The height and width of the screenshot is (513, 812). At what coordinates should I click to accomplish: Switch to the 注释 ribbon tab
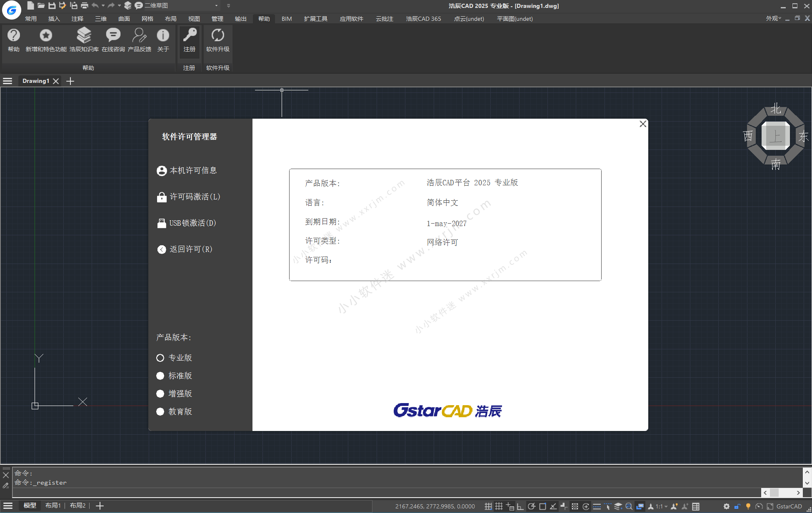click(77, 19)
